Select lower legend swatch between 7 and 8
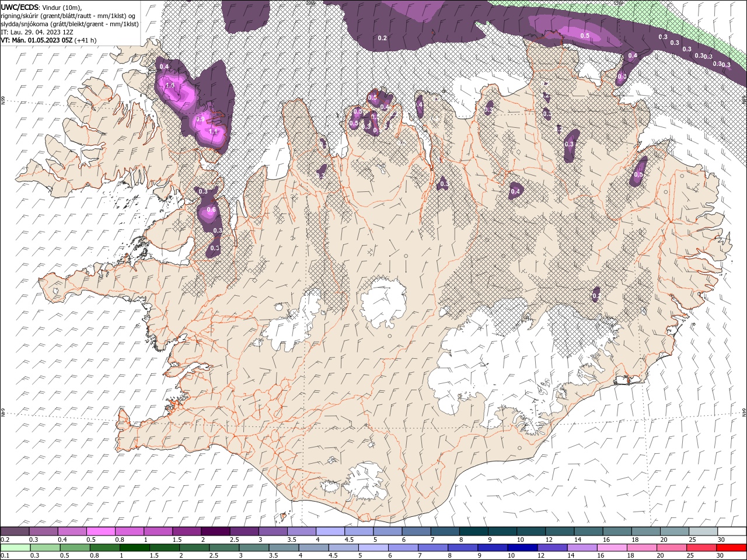The width and height of the screenshot is (747, 560). point(432,547)
